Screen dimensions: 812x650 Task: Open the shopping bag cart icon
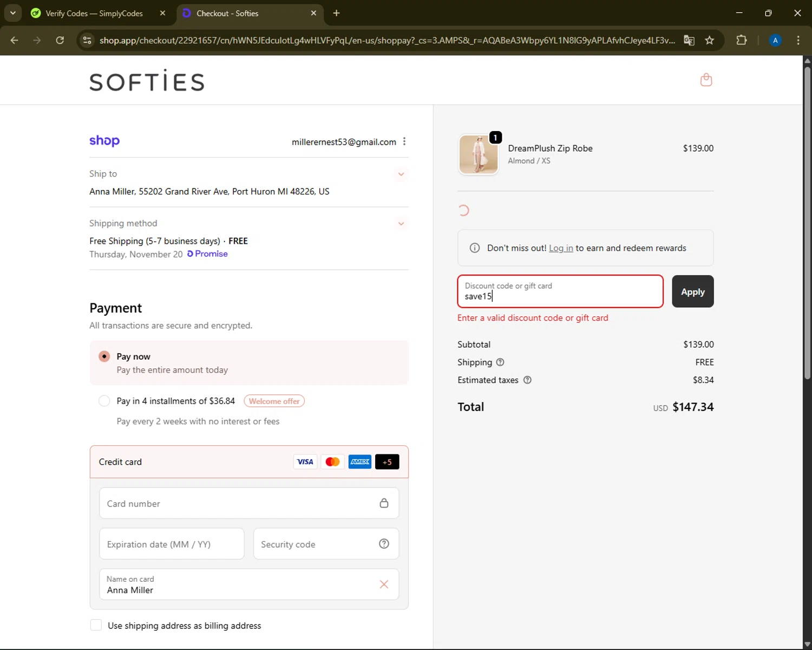click(x=706, y=80)
